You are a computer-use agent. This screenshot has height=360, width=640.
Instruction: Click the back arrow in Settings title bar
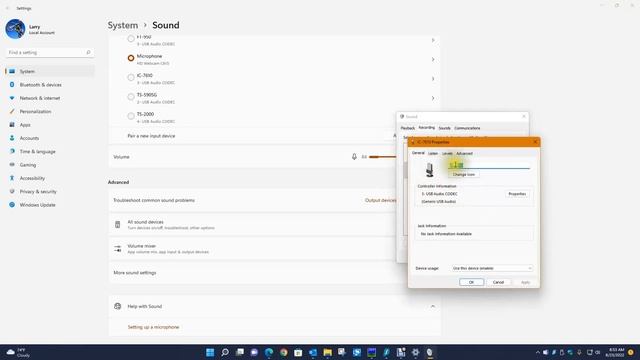(7, 8)
